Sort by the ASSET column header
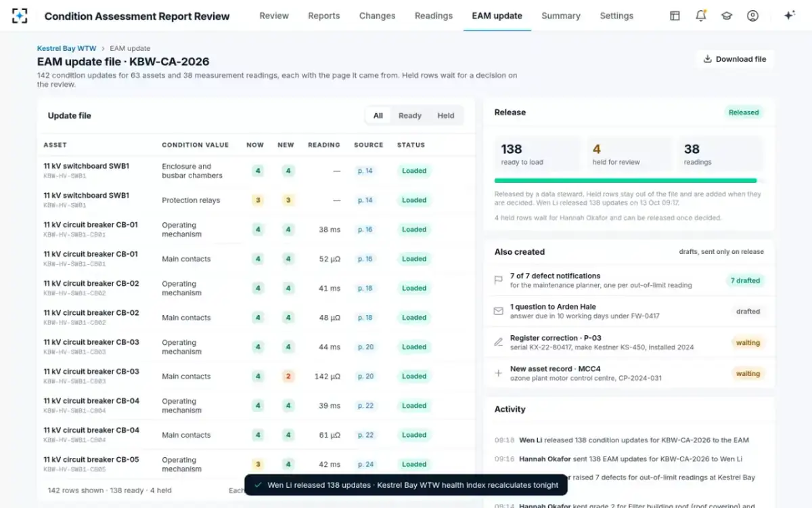The image size is (812, 508). 55,145
